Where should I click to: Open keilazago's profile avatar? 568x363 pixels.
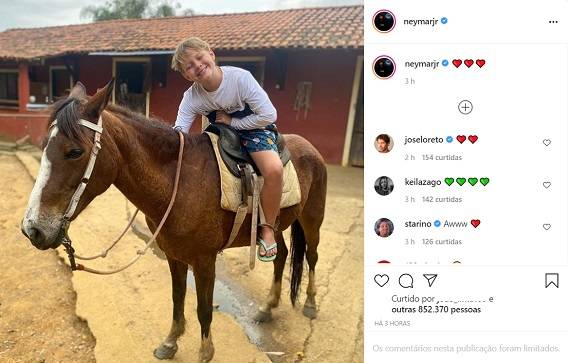(384, 186)
